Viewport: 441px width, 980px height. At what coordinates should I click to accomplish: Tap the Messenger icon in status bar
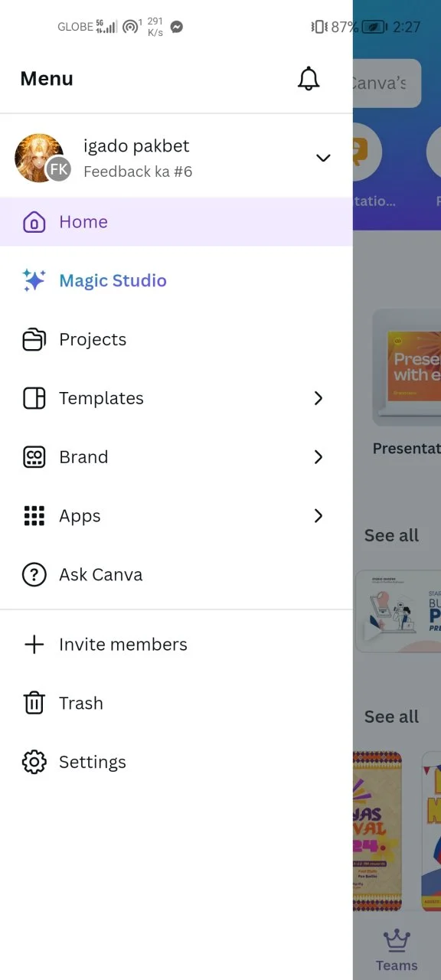(177, 27)
